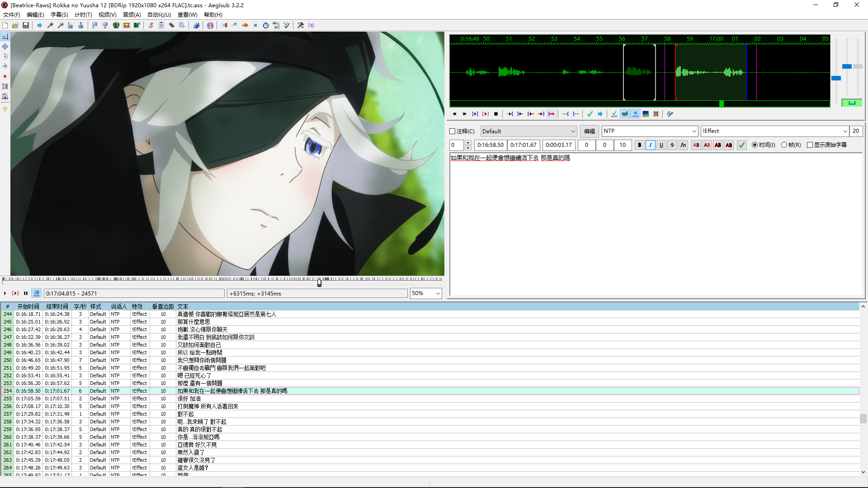
Task: Enable 显示原始字幕 show original checkbox
Action: click(810, 145)
